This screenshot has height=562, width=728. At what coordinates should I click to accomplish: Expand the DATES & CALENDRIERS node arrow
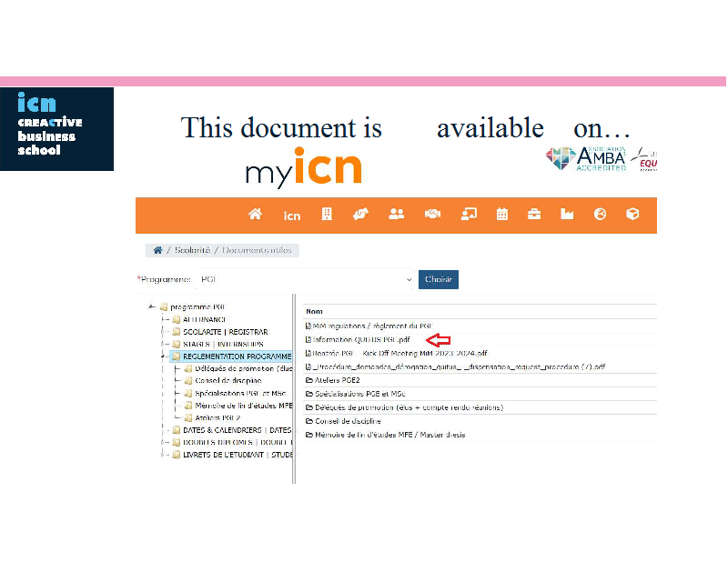tap(164, 430)
